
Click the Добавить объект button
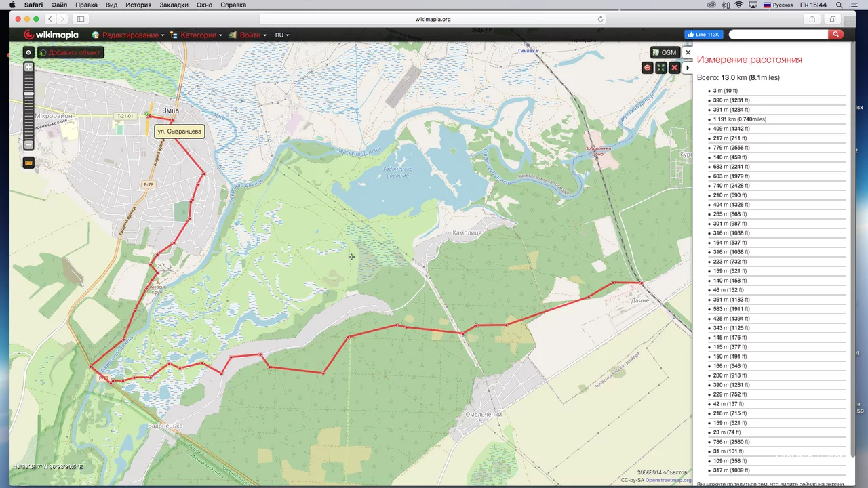(71, 52)
